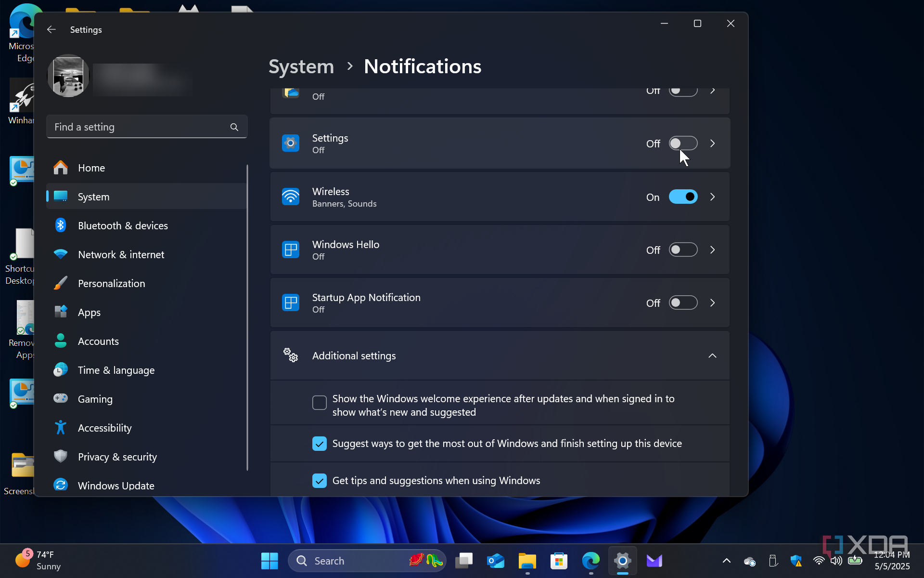
Task: Click the Startup App Notification icon
Action: click(x=291, y=303)
